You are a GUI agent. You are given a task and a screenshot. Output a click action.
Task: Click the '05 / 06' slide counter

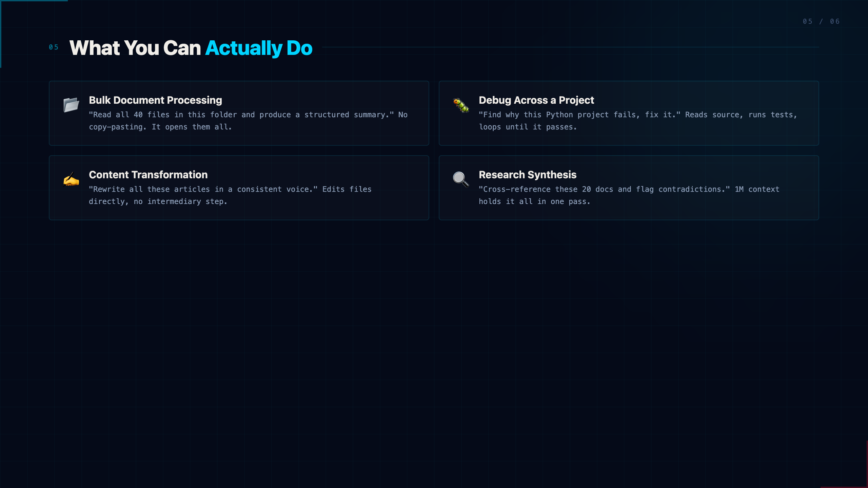pos(821,21)
